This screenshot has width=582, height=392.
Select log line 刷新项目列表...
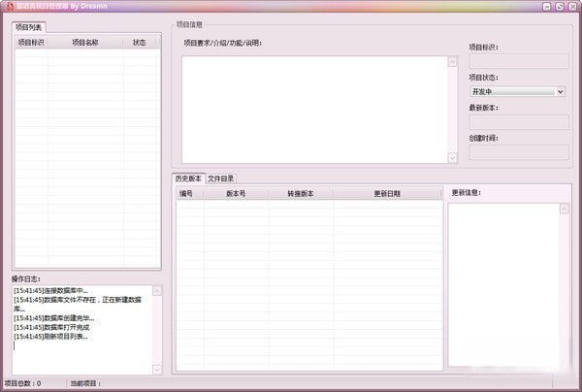click(x=50, y=337)
